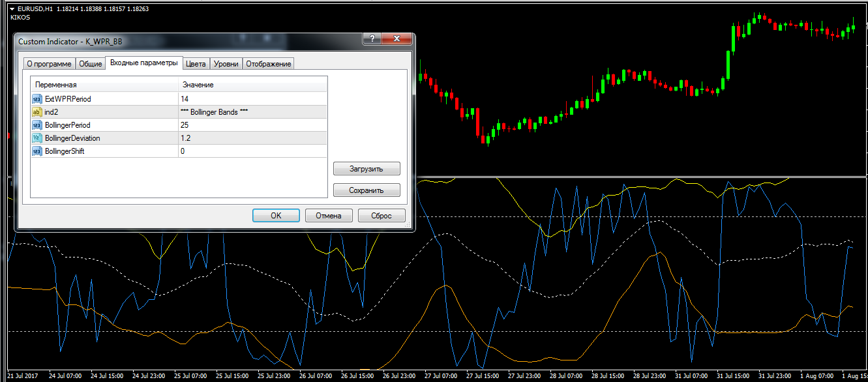Confirm the dialog with OK
The width and height of the screenshot is (868, 382).
[x=276, y=216]
